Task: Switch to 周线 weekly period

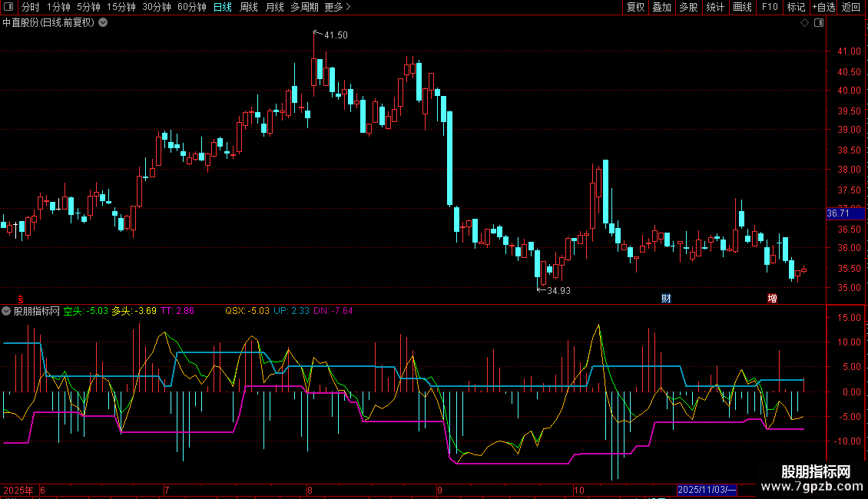Action: (249, 7)
